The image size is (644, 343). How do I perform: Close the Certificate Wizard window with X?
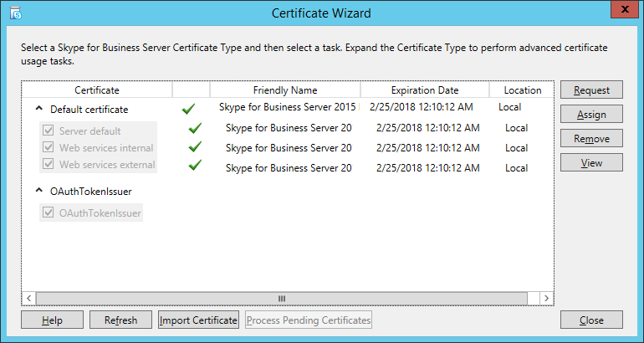(624, 9)
